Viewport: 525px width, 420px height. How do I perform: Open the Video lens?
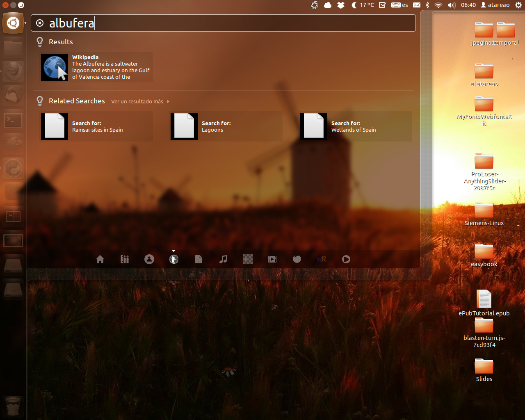pyautogui.click(x=272, y=259)
